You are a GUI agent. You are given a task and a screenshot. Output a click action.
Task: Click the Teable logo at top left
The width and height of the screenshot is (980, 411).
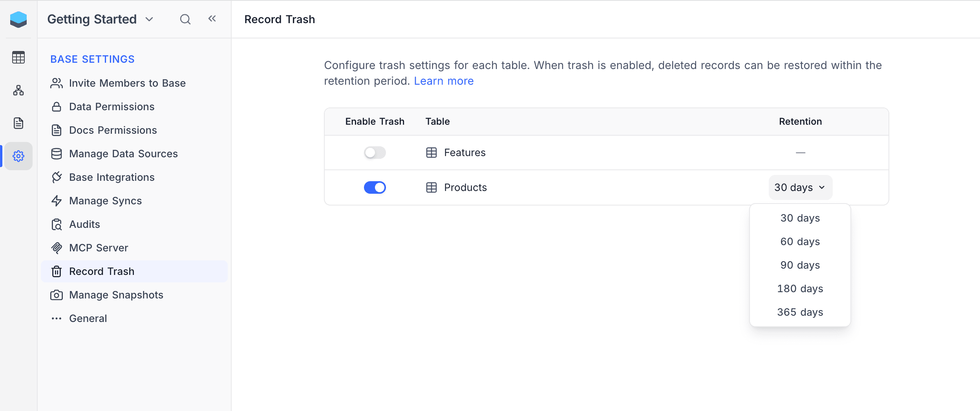coord(18,19)
